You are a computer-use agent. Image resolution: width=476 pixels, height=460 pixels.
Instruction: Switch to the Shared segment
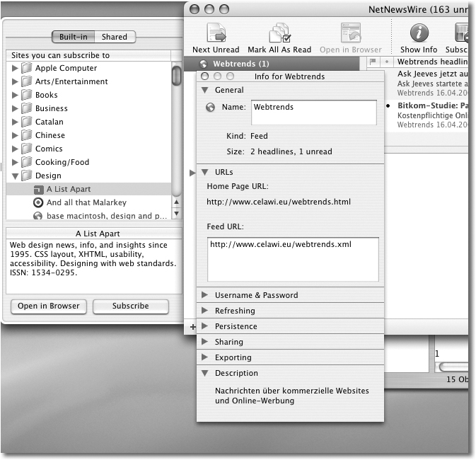[x=115, y=37]
